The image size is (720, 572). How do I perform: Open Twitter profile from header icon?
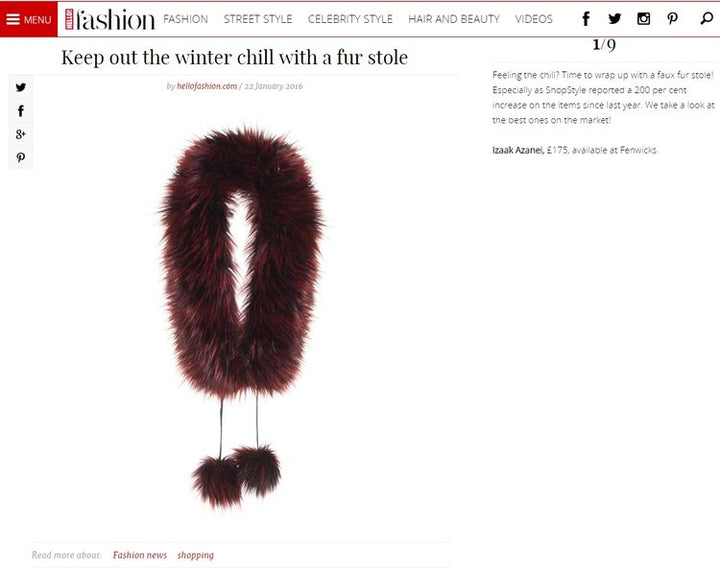614,19
